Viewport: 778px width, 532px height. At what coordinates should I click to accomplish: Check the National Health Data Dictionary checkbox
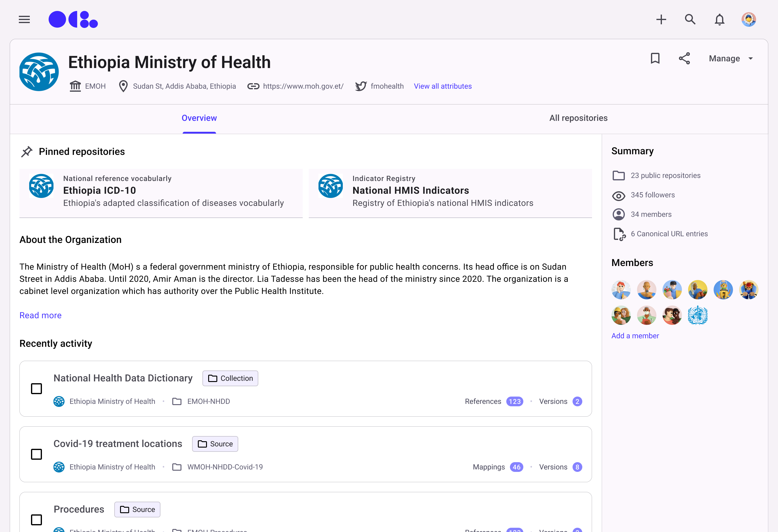pyautogui.click(x=36, y=389)
